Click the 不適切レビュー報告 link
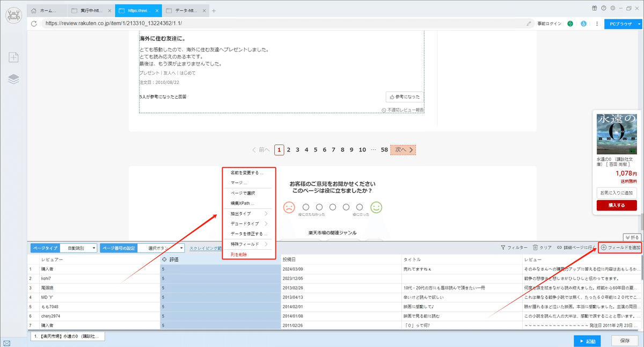This screenshot has height=347, width=644. (402, 110)
